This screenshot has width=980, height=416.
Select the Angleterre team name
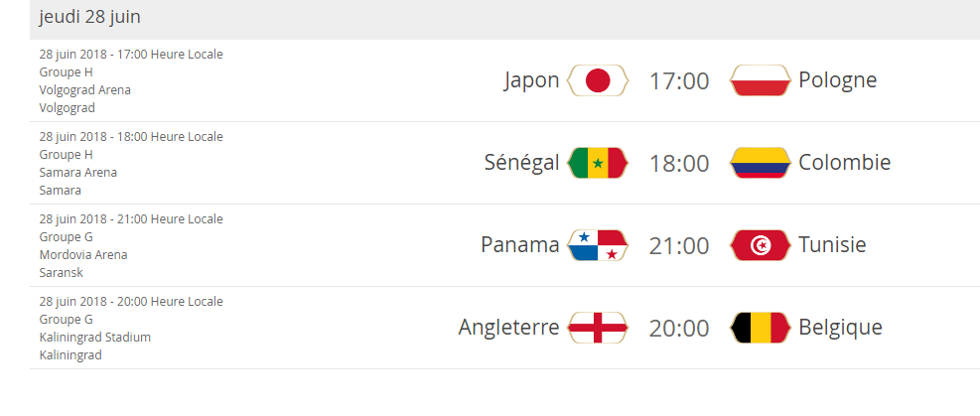click(x=508, y=328)
